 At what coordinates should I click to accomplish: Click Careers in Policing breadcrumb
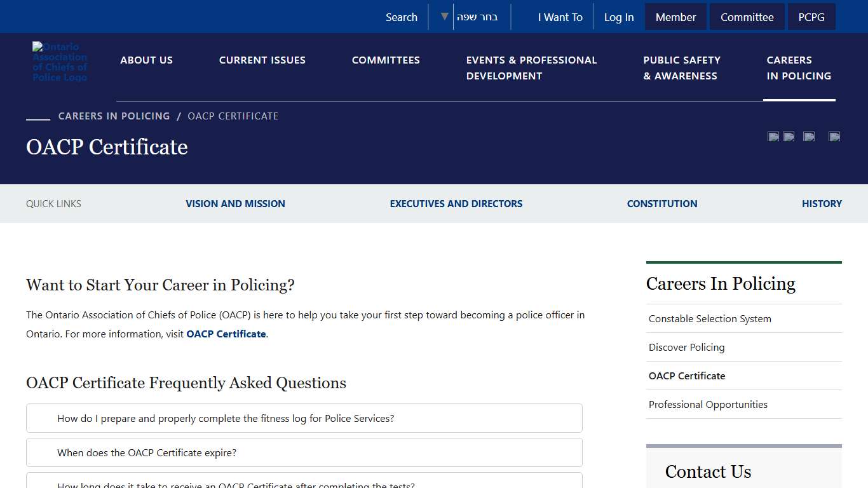114,116
